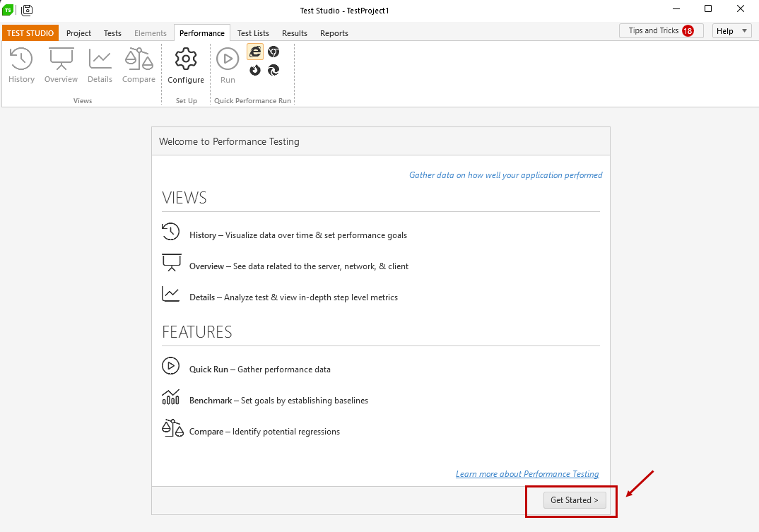Expand the Help dropdown arrow

click(744, 30)
